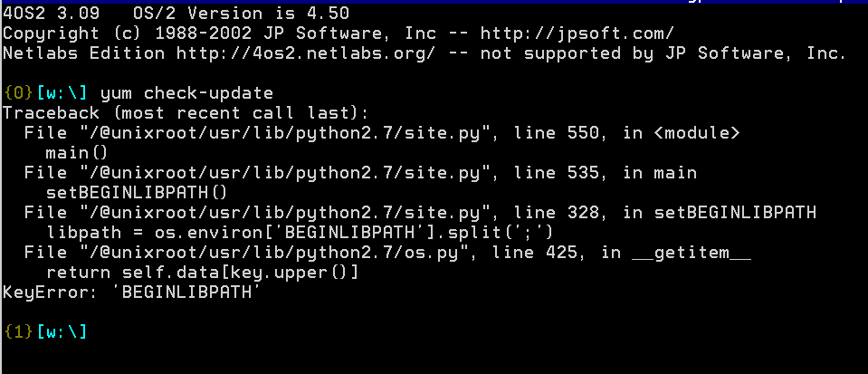Screen dimensions: 868x374
Task: Click the os.py file path
Action: [x=274, y=253]
